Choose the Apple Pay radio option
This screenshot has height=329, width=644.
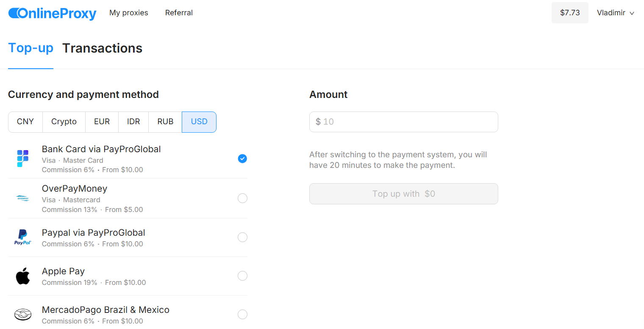pyautogui.click(x=242, y=276)
